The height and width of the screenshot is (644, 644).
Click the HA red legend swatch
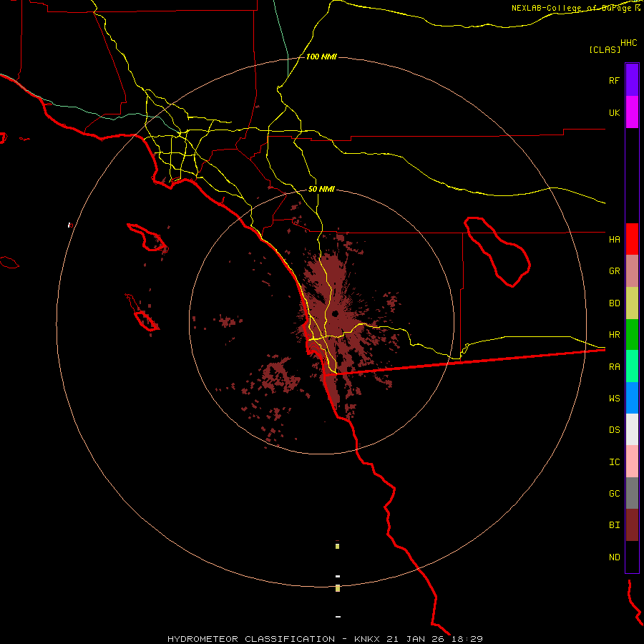[632, 239]
